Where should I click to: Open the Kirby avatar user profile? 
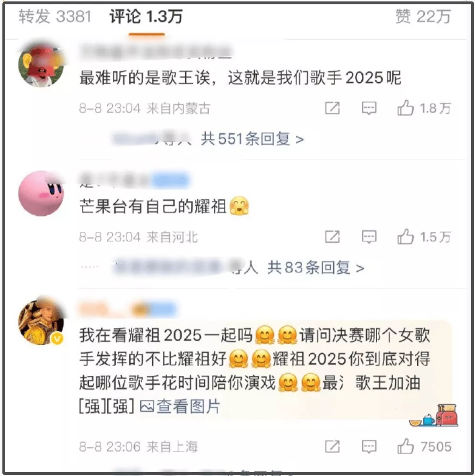coord(41,193)
